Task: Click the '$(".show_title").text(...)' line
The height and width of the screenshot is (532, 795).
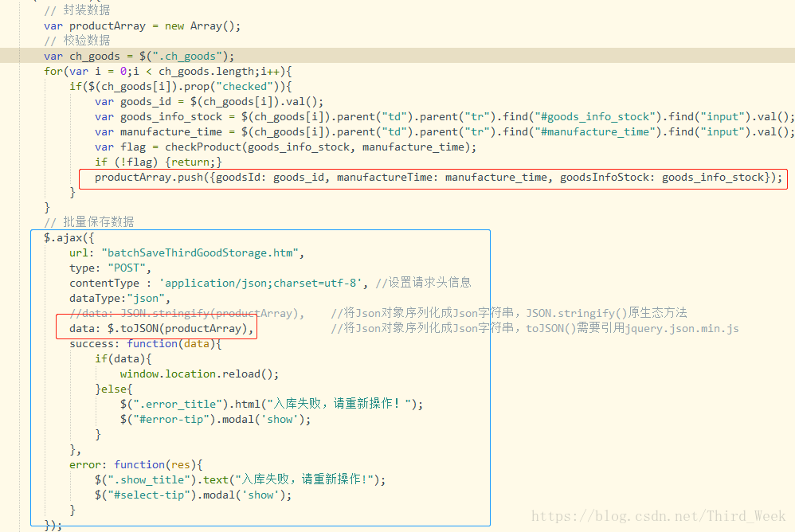Action: tap(240, 479)
